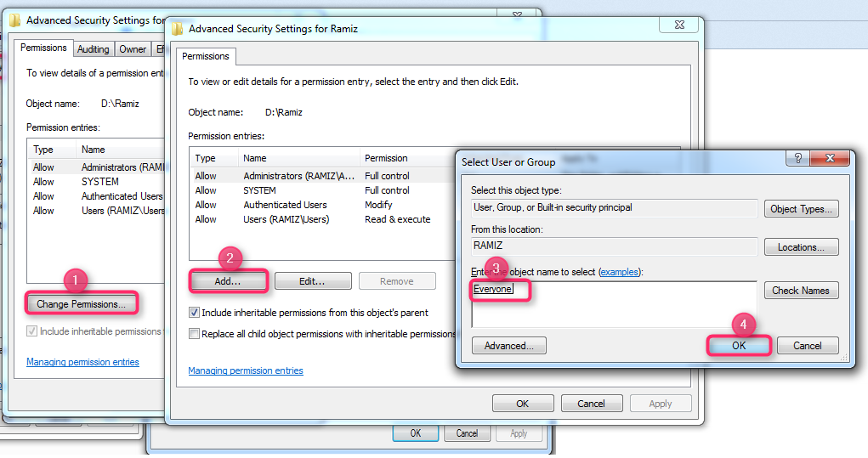This screenshot has height=458, width=868.
Task: Click the Type column header in front window
Action: pos(213,158)
